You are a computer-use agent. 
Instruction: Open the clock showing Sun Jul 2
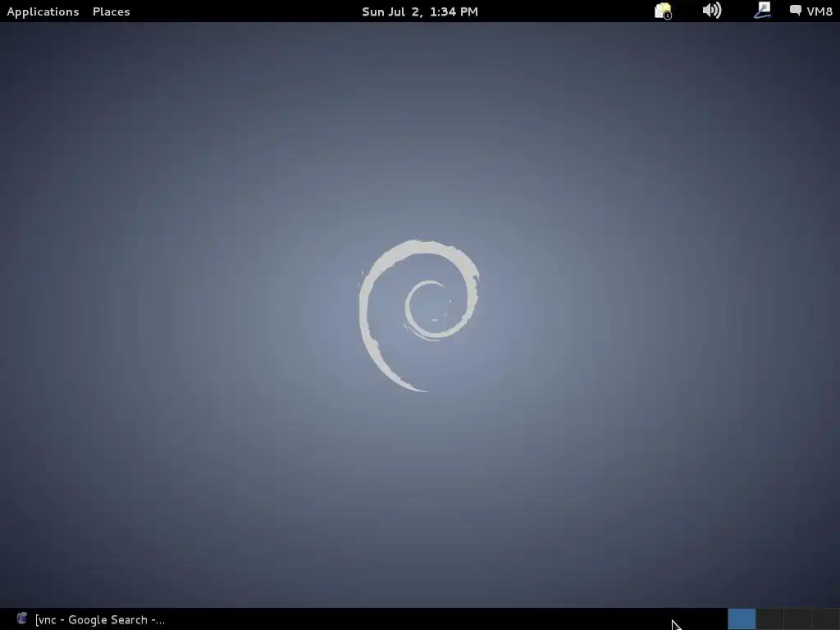click(x=420, y=11)
